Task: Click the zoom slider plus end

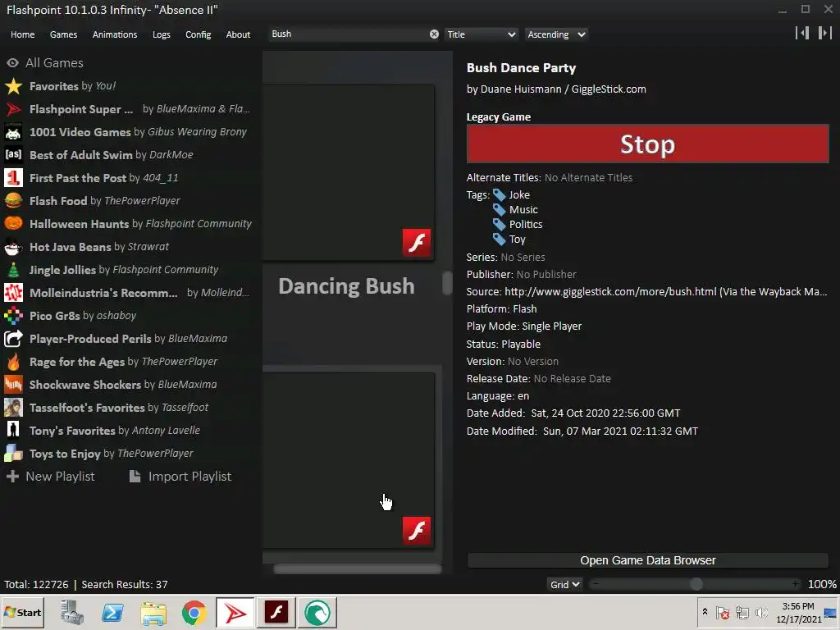Action: point(796,584)
